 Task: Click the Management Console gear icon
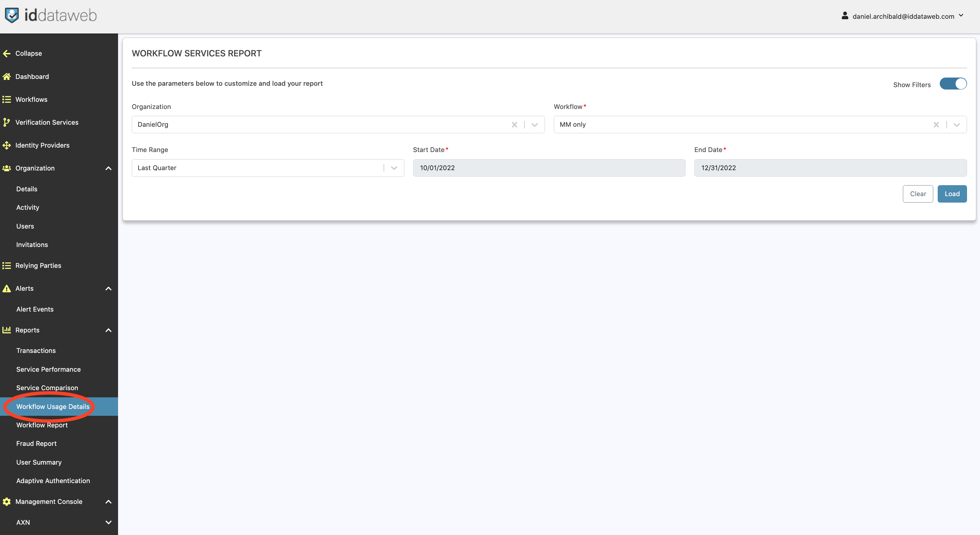[x=6, y=502]
